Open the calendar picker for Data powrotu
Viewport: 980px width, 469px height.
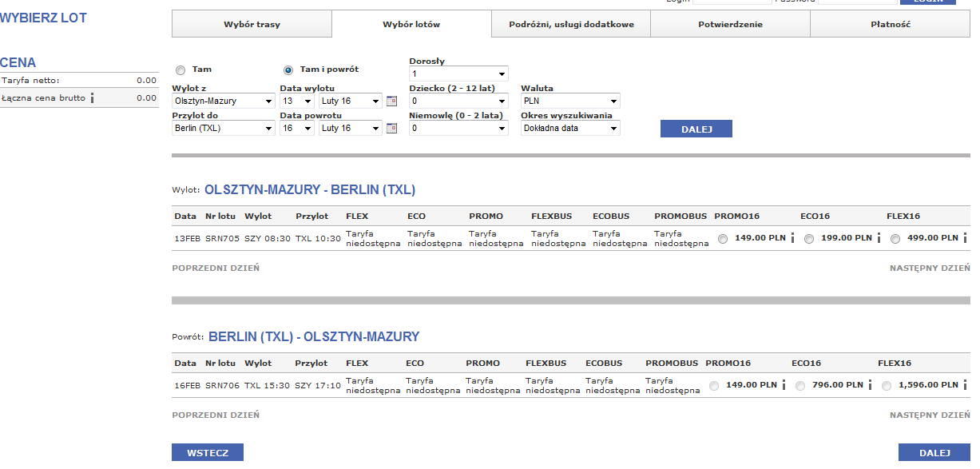point(391,128)
